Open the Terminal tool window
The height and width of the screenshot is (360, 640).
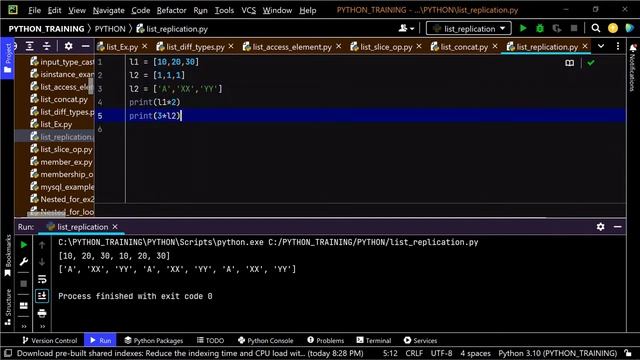[x=373, y=340]
